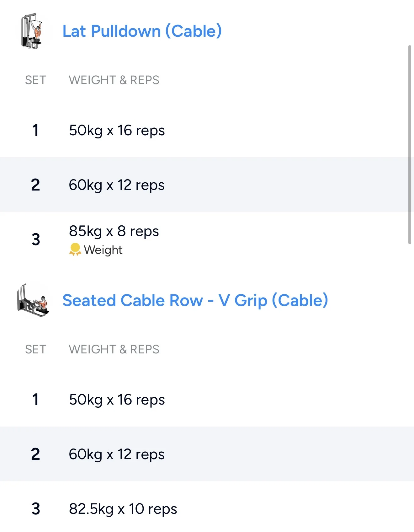Open Seated Cable Row - V Grip link
Viewport: 414px width, 532px height.
(x=195, y=300)
